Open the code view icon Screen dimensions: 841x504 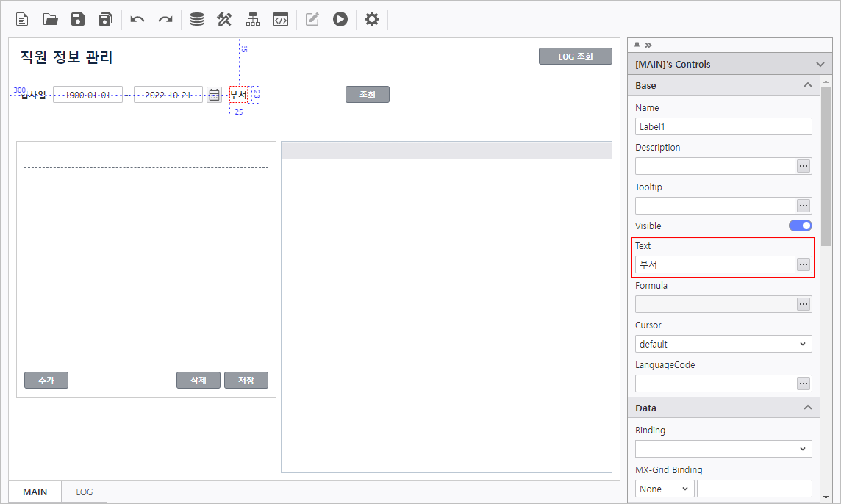click(280, 20)
